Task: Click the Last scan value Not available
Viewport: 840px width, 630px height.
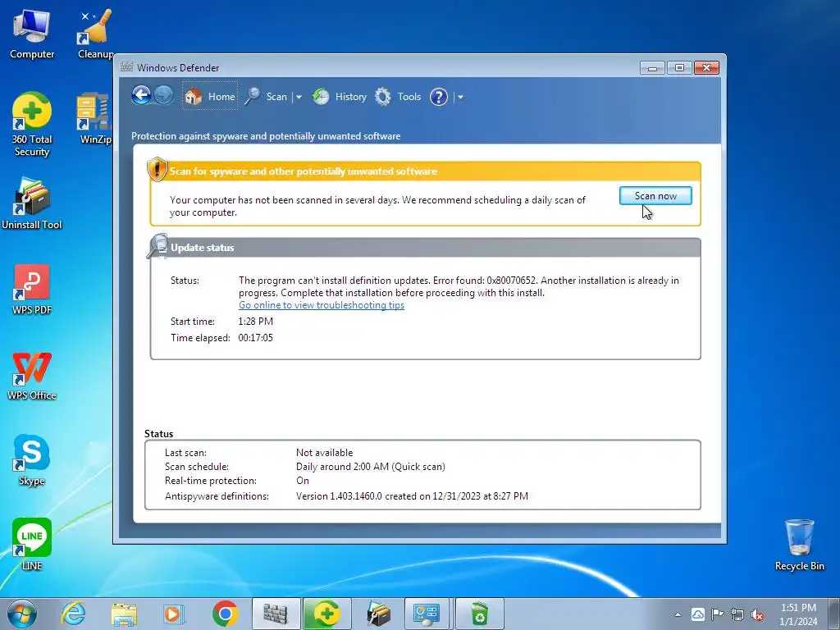Action: tap(324, 453)
